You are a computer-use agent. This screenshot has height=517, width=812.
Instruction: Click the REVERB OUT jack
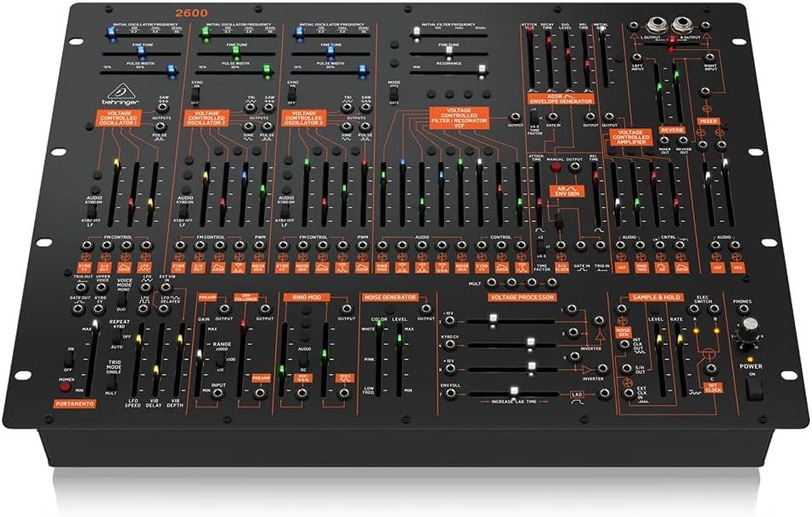click(x=684, y=140)
